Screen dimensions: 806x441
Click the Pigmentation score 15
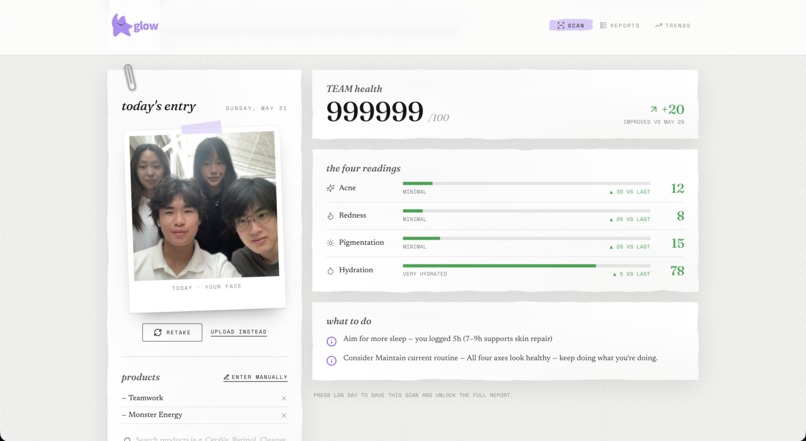pyautogui.click(x=677, y=243)
